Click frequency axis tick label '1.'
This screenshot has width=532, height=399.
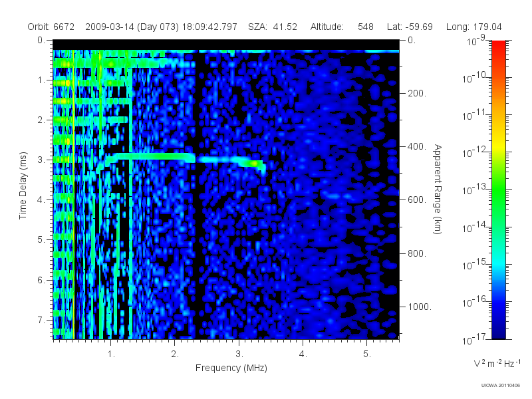pyautogui.click(x=111, y=354)
